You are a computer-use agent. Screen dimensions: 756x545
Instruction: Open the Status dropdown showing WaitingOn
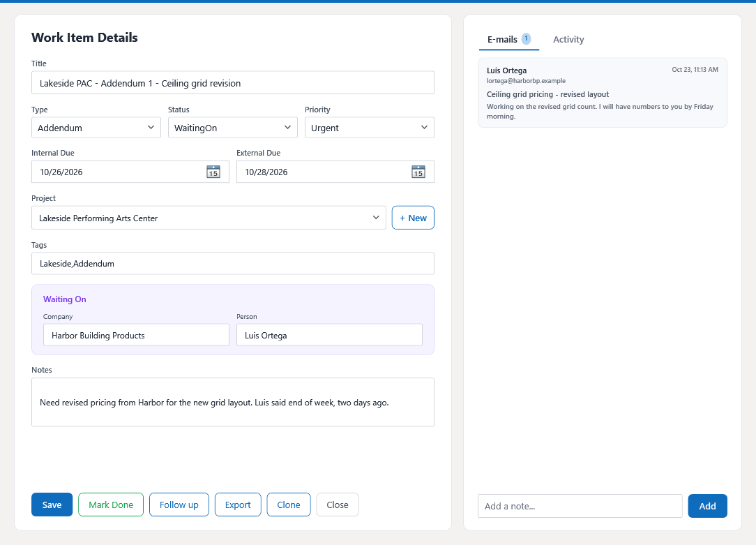tap(232, 128)
